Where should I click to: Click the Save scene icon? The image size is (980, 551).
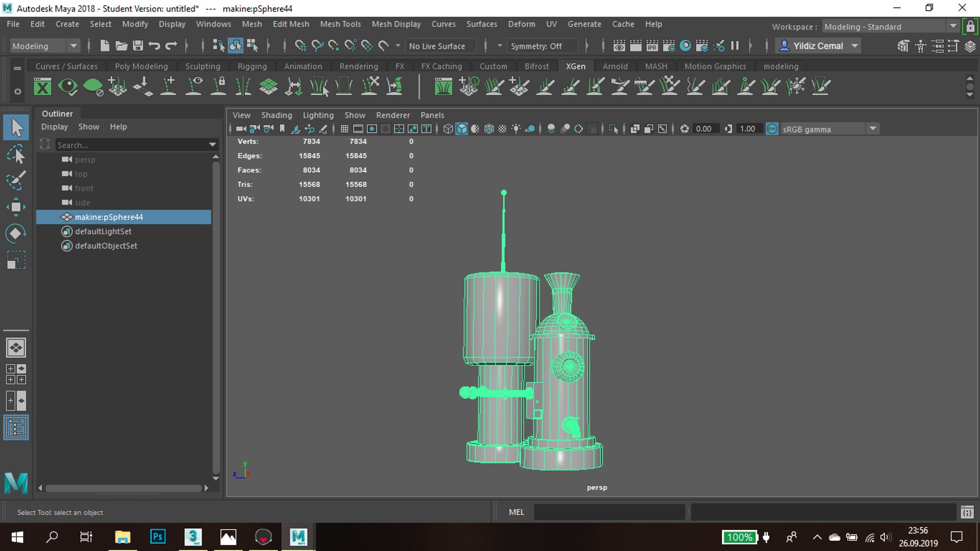[x=138, y=46]
